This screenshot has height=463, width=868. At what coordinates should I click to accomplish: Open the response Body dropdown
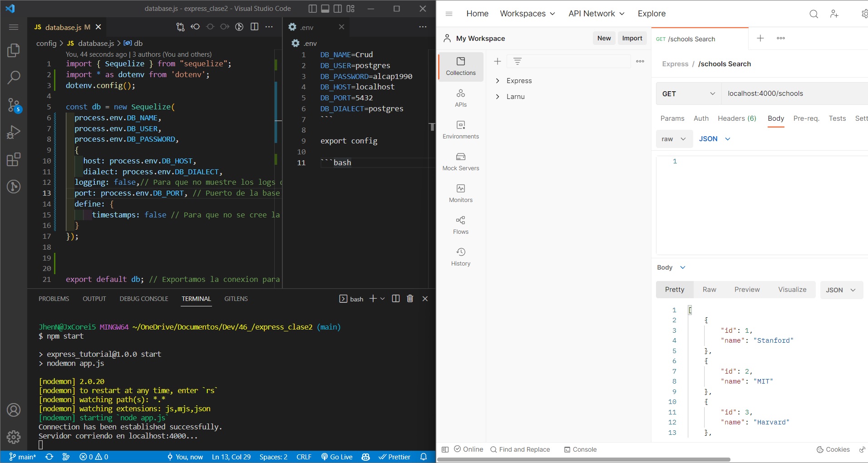point(671,267)
